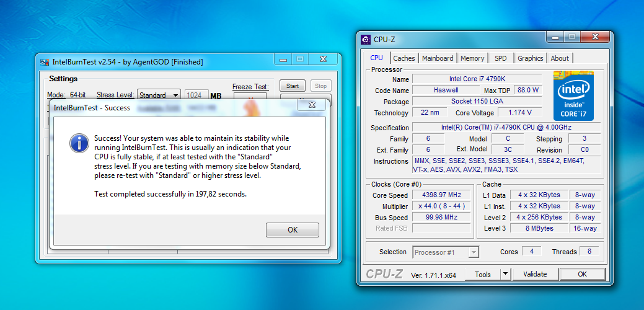The image size is (644, 310).
Task: Click the Freeze Test label
Action: [250, 87]
